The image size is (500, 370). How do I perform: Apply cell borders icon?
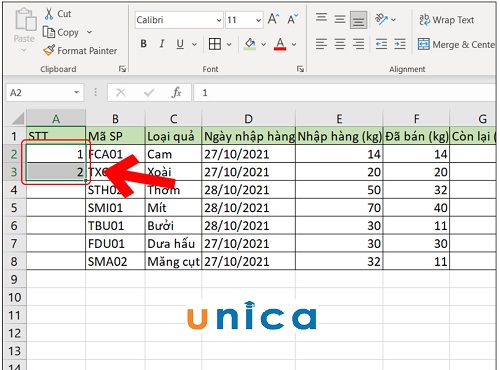(215, 44)
